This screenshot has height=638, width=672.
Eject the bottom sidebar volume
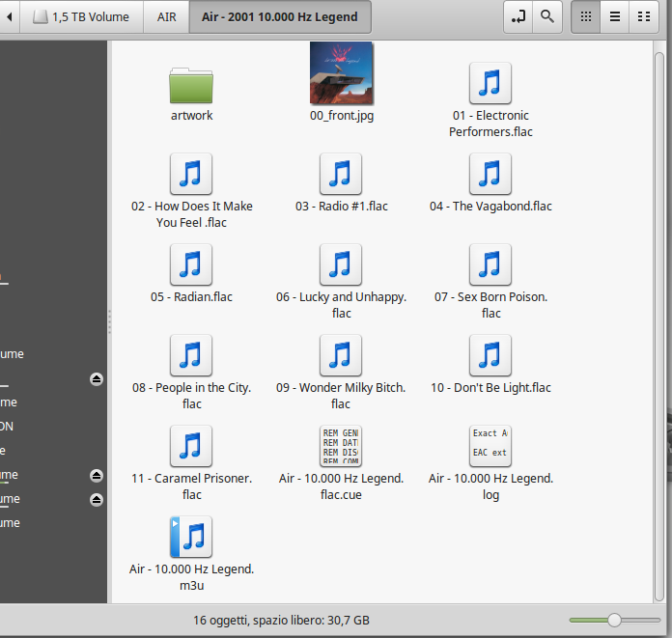[x=97, y=500]
